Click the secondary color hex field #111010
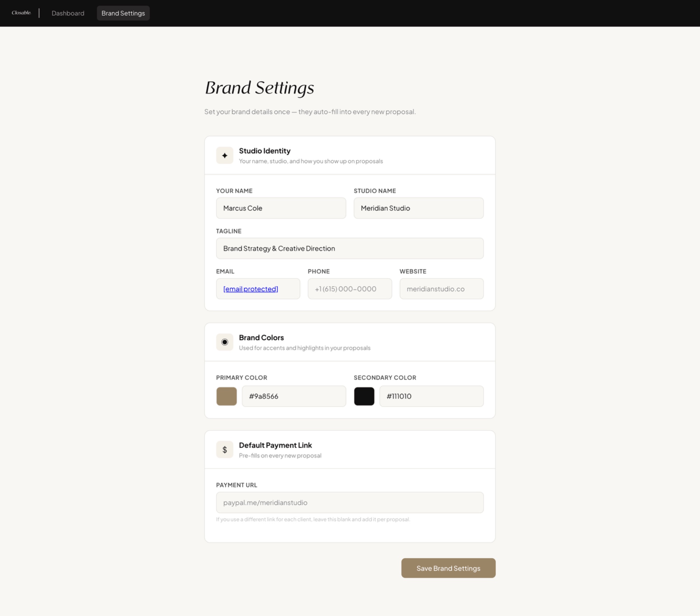Viewport: 700px width, 616px height. pos(431,396)
